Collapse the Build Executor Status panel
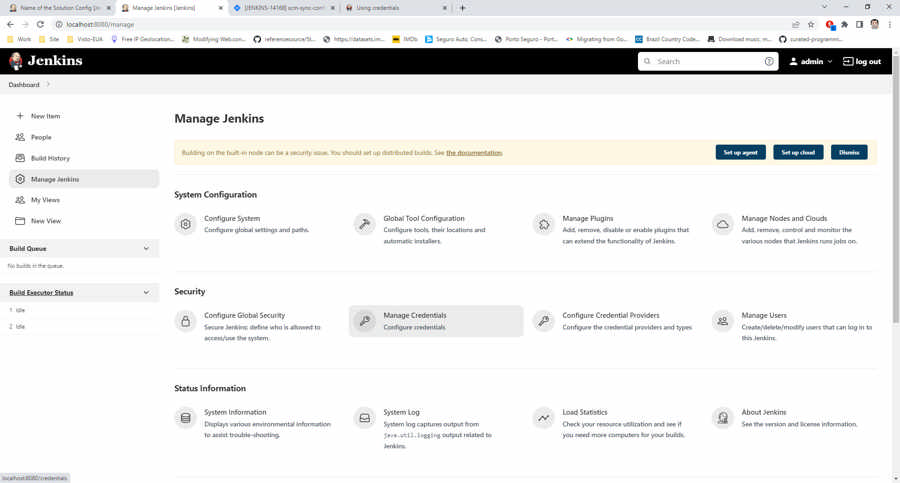900x483 pixels. coord(146,293)
